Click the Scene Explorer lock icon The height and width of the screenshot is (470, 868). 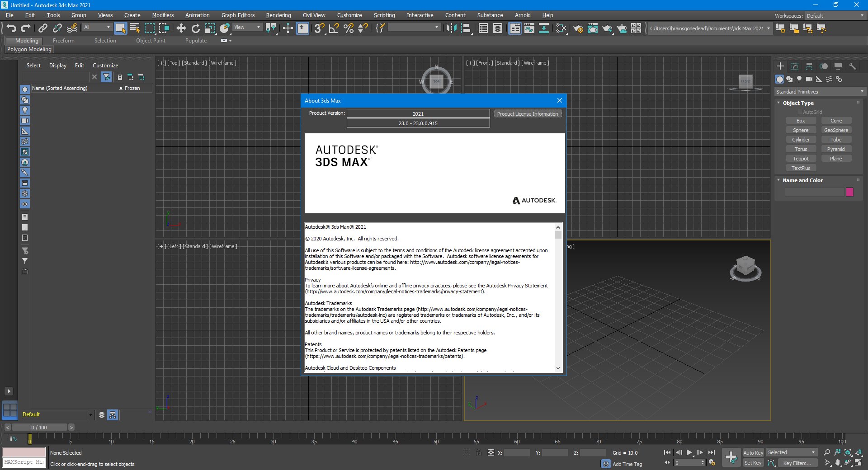coord(120,77)
